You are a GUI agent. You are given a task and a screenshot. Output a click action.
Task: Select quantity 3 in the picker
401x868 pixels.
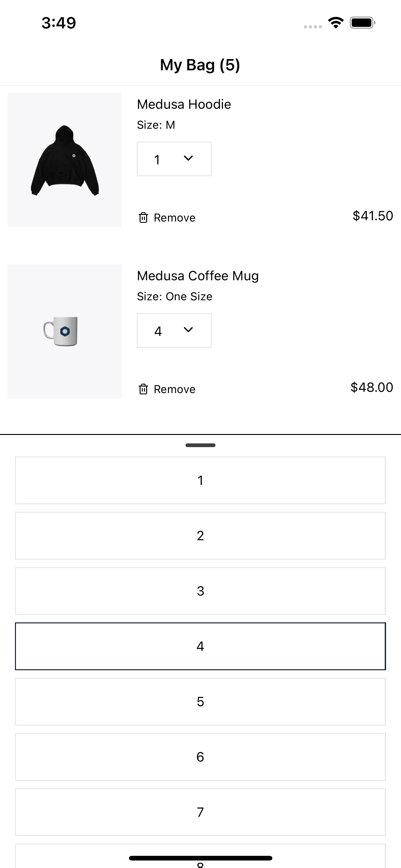click(x=200, y=591)
